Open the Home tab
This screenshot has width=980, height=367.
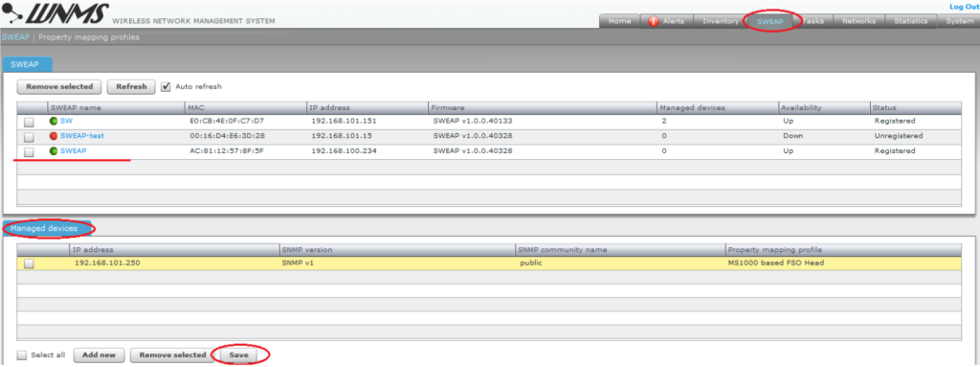coord(619,21)
